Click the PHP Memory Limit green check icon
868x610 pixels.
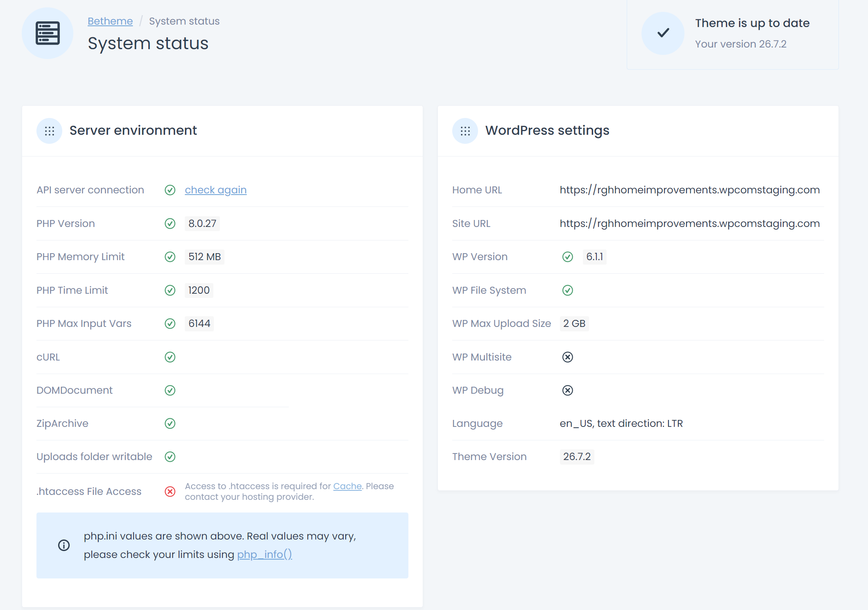pyautogui.click(x=170, y=257)
